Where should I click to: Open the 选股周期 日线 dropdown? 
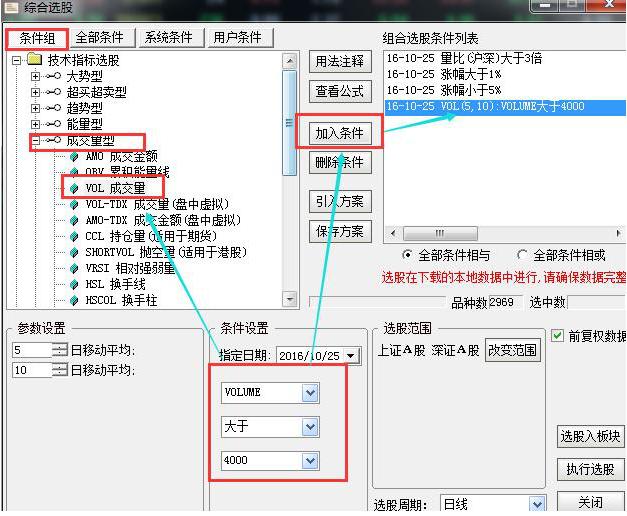537,504
